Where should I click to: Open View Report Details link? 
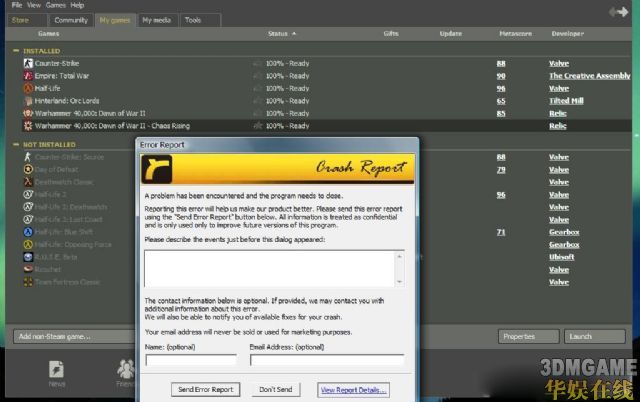(353, 390)
